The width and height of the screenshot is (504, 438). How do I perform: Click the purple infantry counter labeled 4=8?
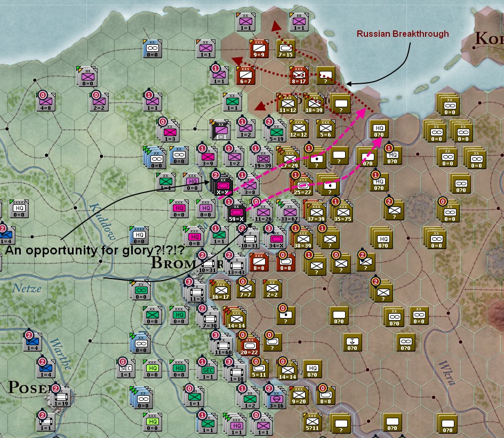pos(45,102)
